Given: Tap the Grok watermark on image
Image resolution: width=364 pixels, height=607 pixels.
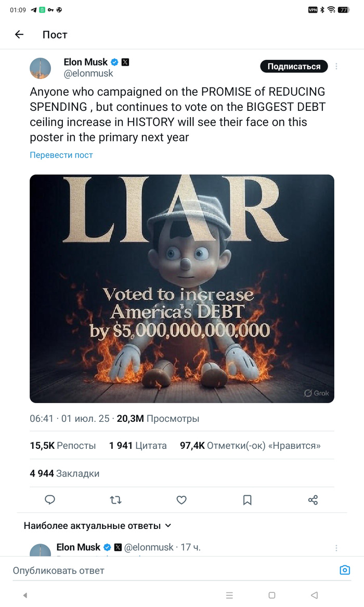Looking at the screenshot, I should [317, 393].
